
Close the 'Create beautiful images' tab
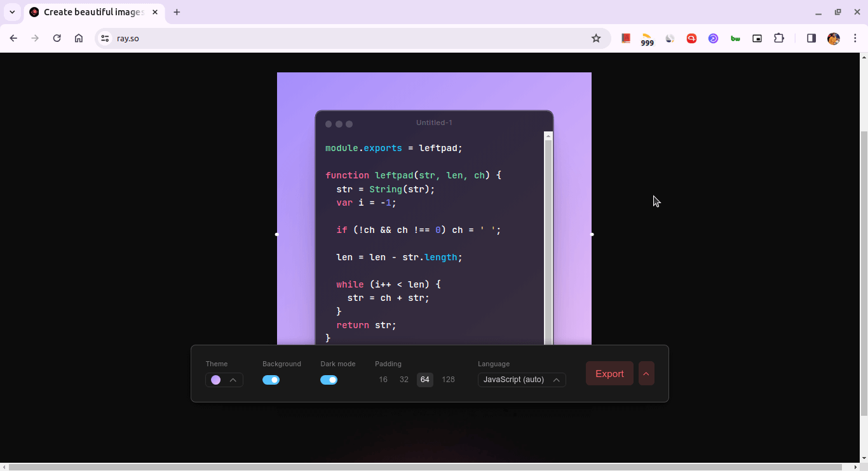click(x=155, y=12)
